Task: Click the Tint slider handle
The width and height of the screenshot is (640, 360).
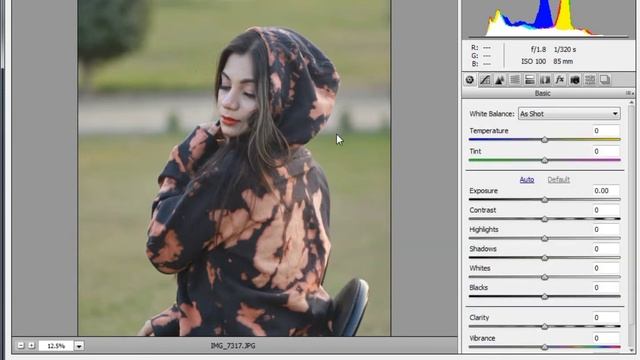Action: coord(544,160)
